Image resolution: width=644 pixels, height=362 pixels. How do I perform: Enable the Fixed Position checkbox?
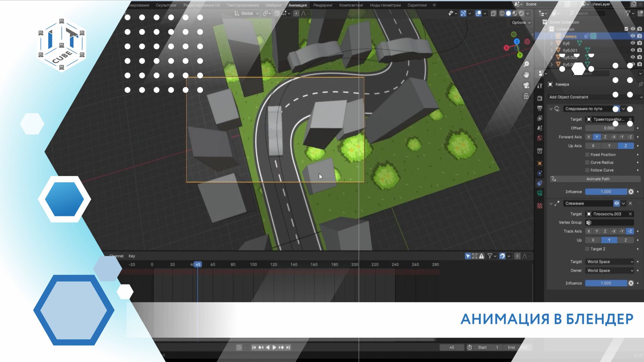coord(587,155)
